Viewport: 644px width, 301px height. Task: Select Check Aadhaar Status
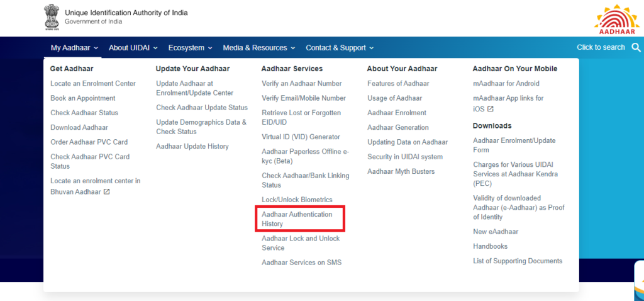(x=84, y=113)
